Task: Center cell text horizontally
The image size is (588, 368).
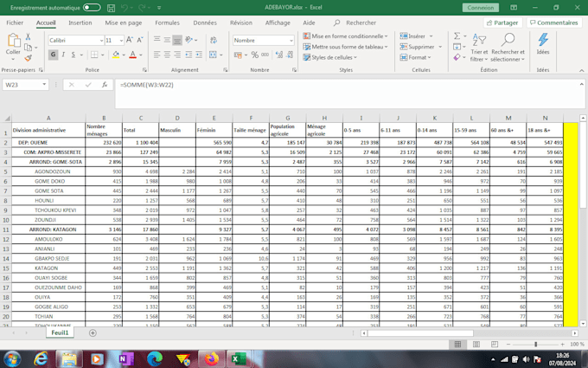Action: [167, 55]
